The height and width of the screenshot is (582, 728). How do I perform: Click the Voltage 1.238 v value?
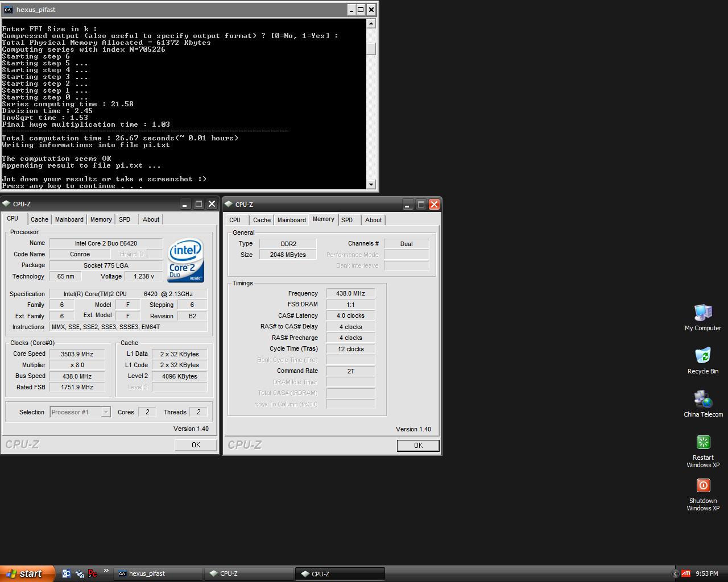pyautogui.click(x=143, y=276)
